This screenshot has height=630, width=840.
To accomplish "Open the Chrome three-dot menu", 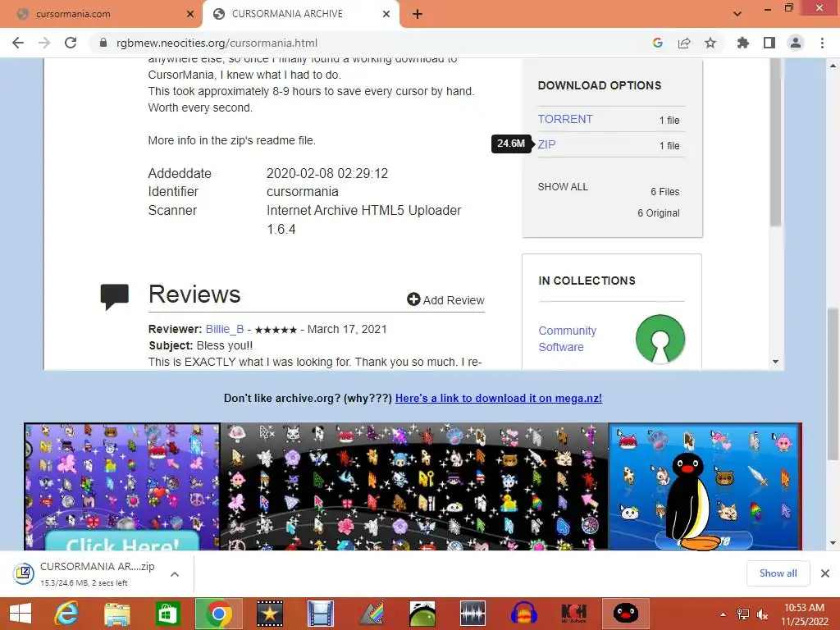I will click(822, 43).
